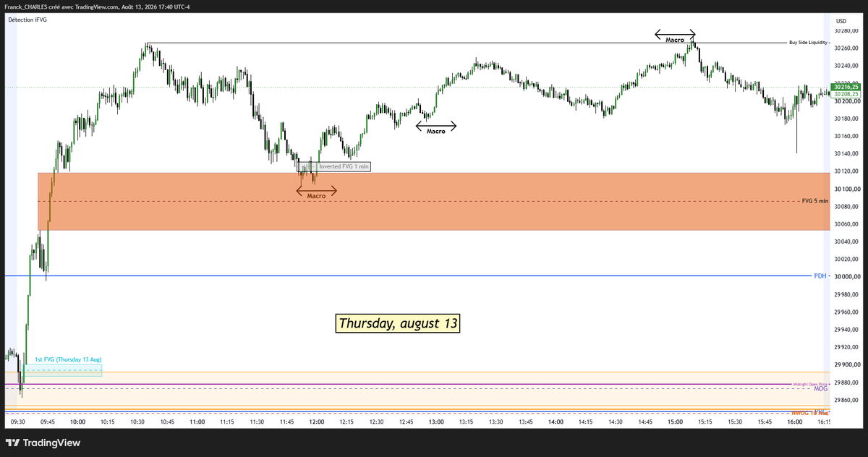Click the 13:15 time axis label
The height and width of the screenshot is (457, 868).
click(466, 421)
